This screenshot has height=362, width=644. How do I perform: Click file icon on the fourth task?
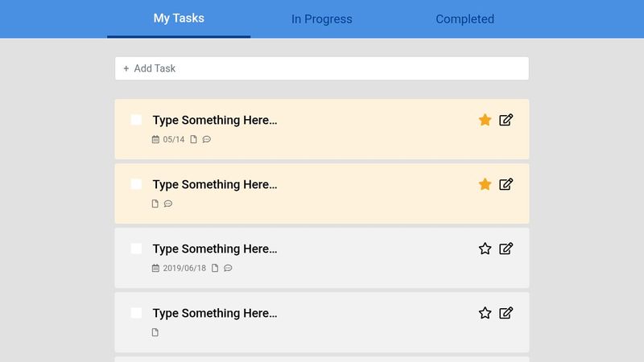(155, 332)
